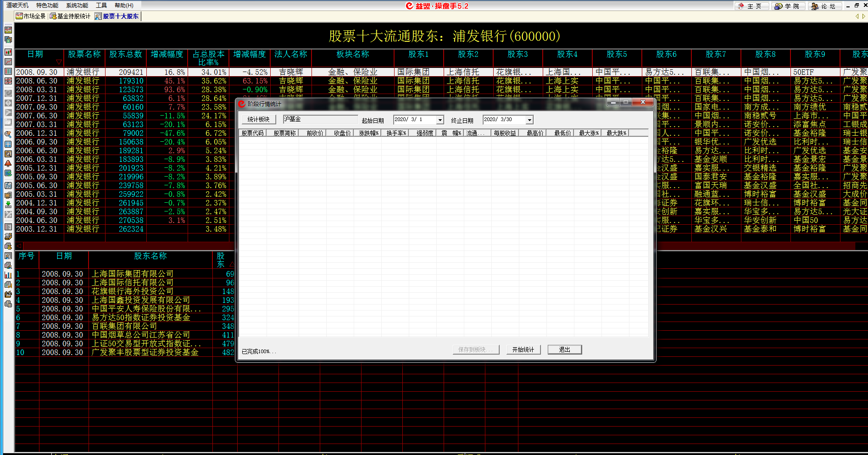Select shareholder 百联集团有限公司
This screenshot has width=868, height=455.
pos(124,326)
